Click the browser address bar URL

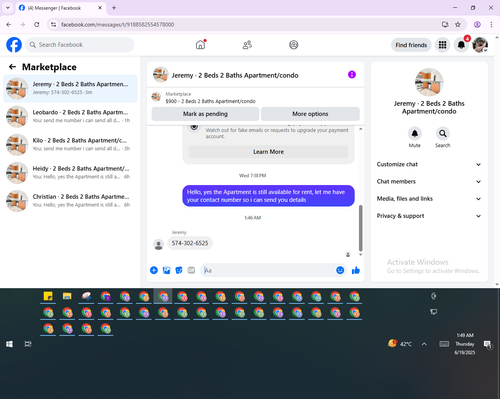pos(117,25)
